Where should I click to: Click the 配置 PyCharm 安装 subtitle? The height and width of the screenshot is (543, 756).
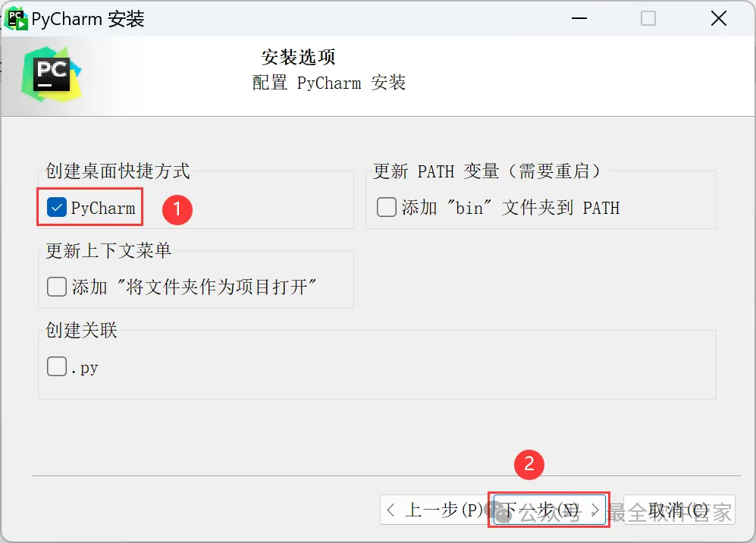[x=329, y=83]
